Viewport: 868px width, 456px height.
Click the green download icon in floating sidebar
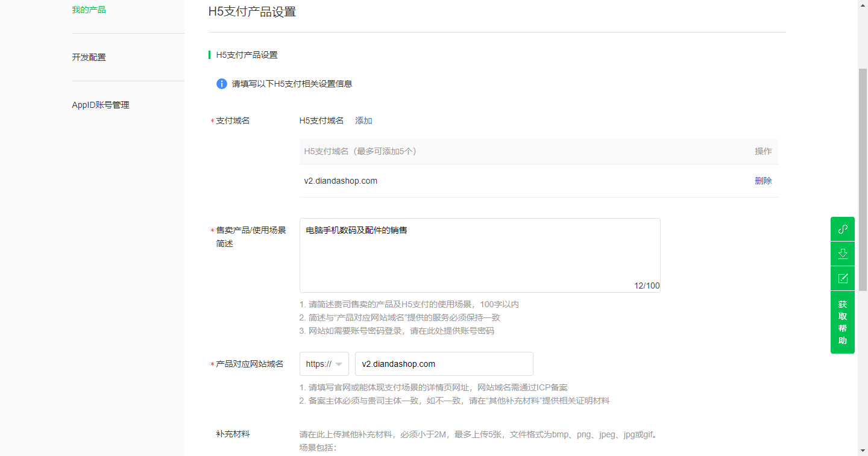click(x=842, y=254)
